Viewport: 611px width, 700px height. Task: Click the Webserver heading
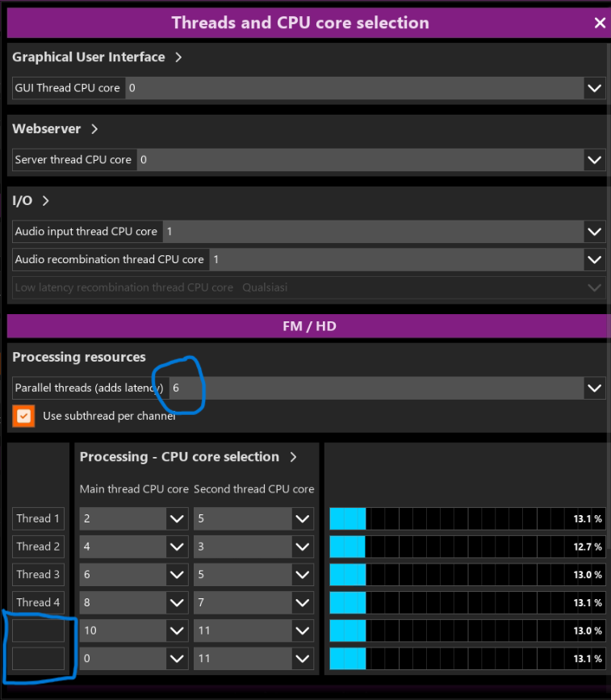(x=47, y=129)
